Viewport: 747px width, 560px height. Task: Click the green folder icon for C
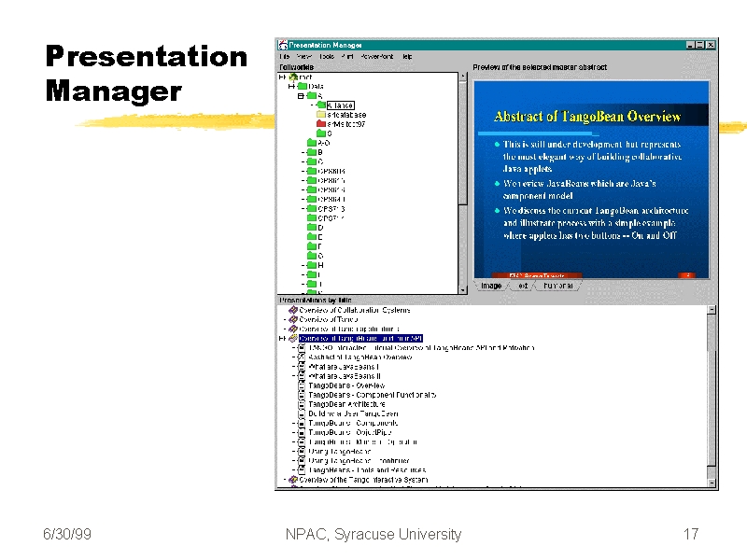click(x=312, y=161)
